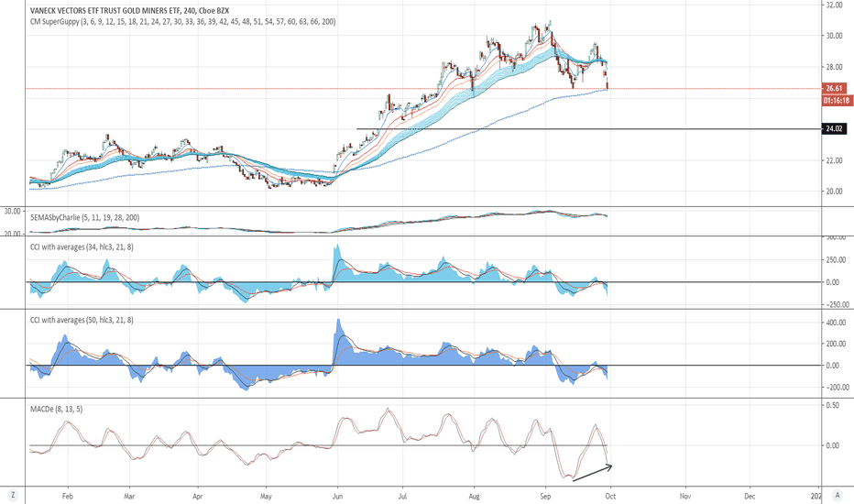
Task: Click the Apr label on the time axis
Action: pos(198,497)
